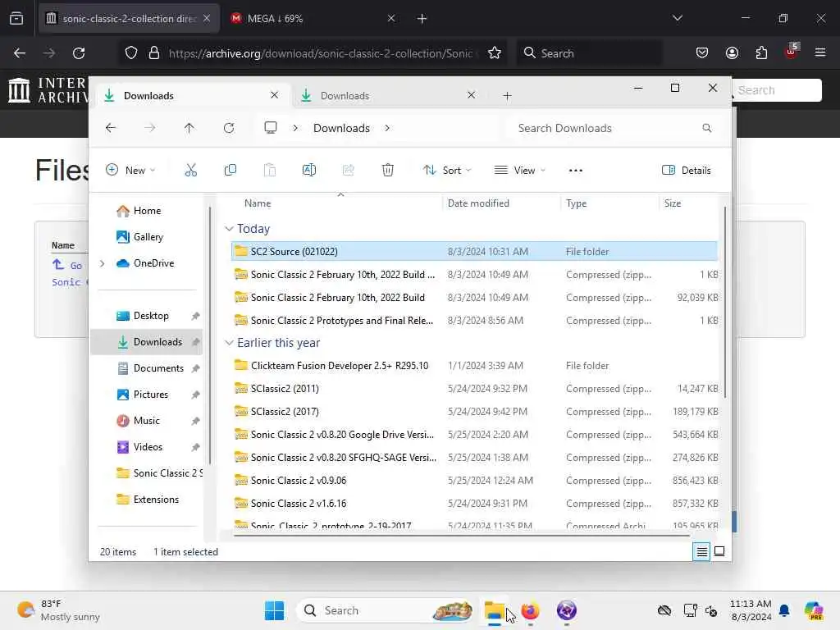
Task: Click the Copilot icon in taskbar corner
Action: click(x=813, y=610)
